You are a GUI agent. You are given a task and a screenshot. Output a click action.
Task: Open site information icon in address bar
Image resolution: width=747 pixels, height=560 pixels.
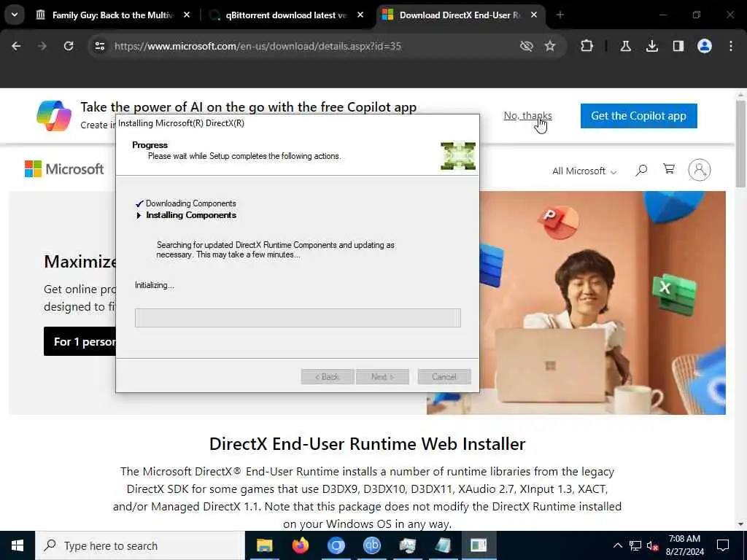coord(99,46)
